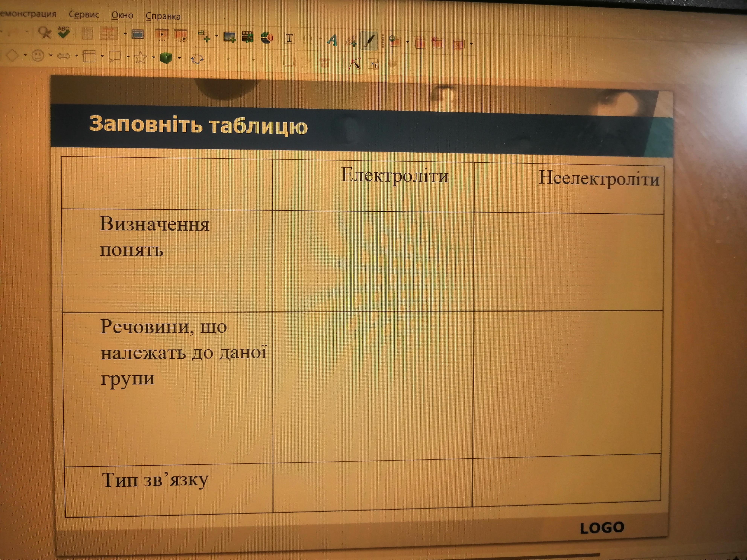Open the Справка menu

tap(163, 16)
